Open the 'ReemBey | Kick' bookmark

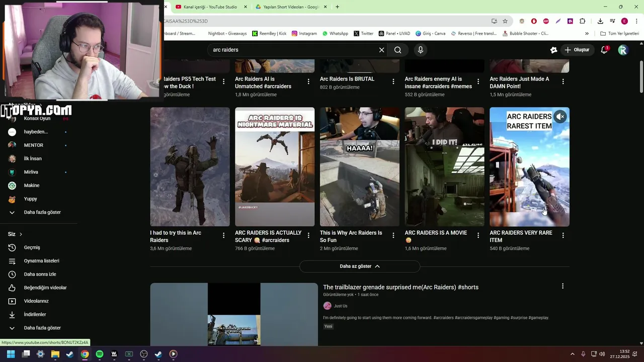269,34
